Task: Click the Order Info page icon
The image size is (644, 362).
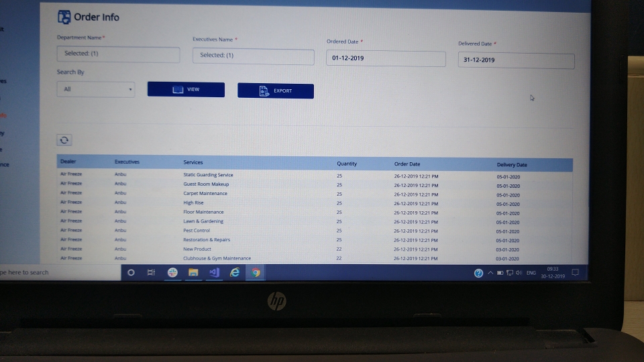Action: [x=64, y=17]
